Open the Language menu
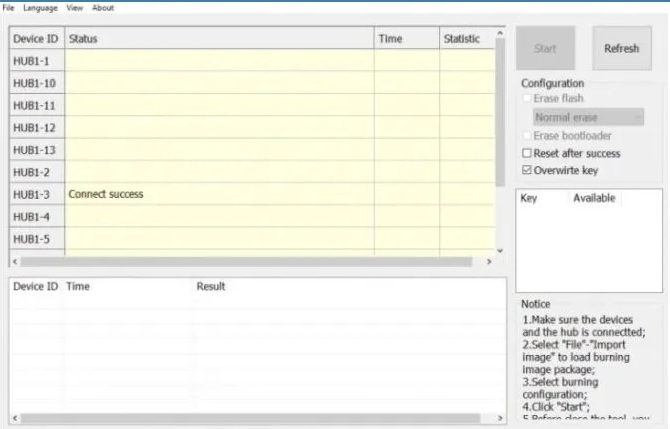 pos(40,8)
